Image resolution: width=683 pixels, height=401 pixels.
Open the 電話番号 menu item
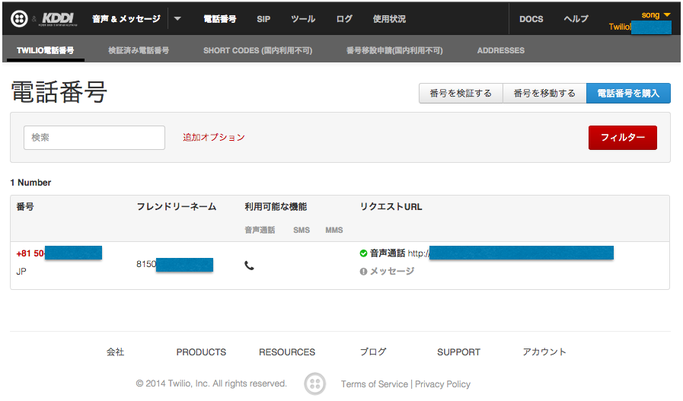(220, 19)
